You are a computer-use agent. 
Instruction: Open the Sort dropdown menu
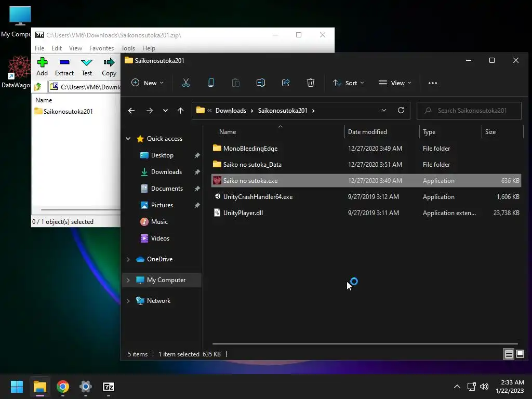[x=349, y=83]
